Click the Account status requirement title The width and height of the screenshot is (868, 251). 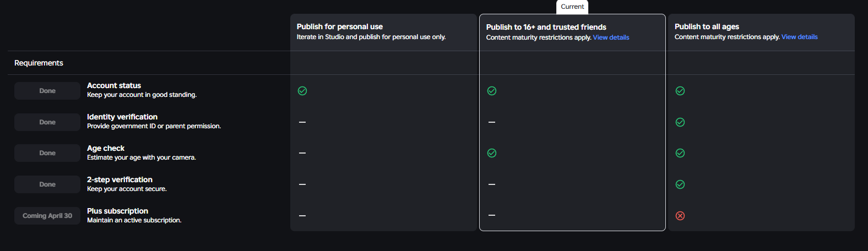[x=114, y=85]
